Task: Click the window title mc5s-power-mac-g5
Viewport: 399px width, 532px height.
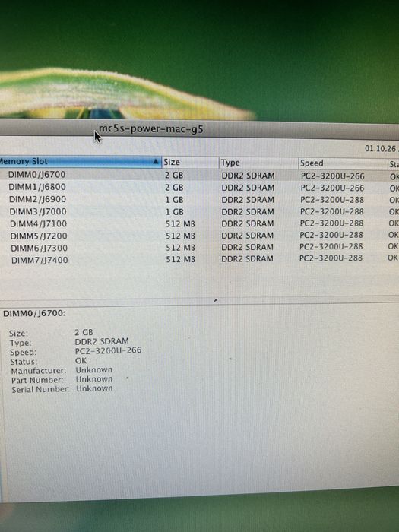Action: click(x=151, y=129)
